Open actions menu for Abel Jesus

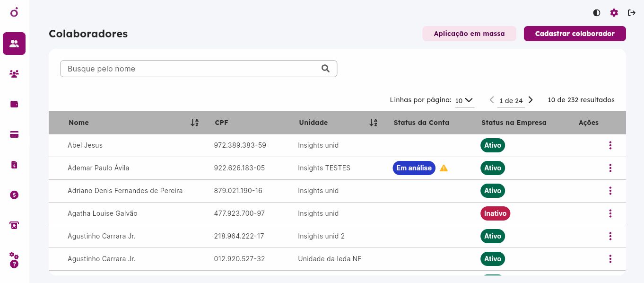(x=610, y=145)
